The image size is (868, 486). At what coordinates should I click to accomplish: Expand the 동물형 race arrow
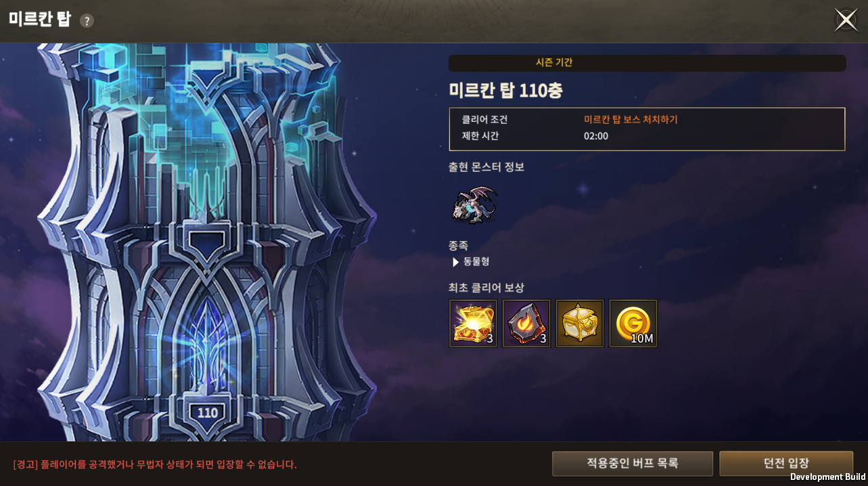(456, 262)
